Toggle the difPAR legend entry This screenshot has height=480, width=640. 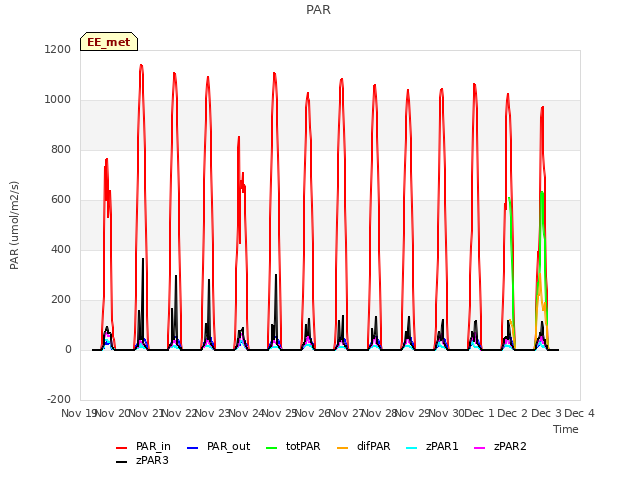(x=364, y=447)
